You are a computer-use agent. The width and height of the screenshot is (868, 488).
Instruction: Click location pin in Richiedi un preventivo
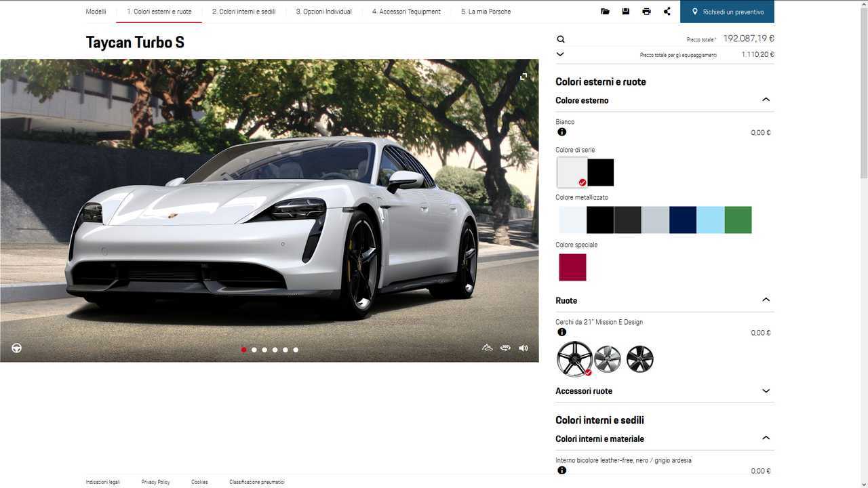point(695,12)
